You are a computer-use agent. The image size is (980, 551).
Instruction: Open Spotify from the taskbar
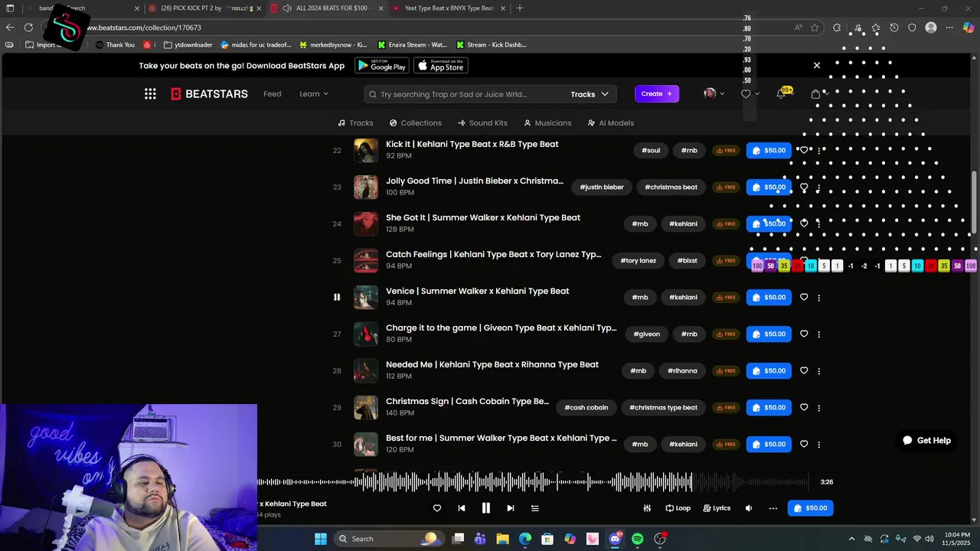637,539
